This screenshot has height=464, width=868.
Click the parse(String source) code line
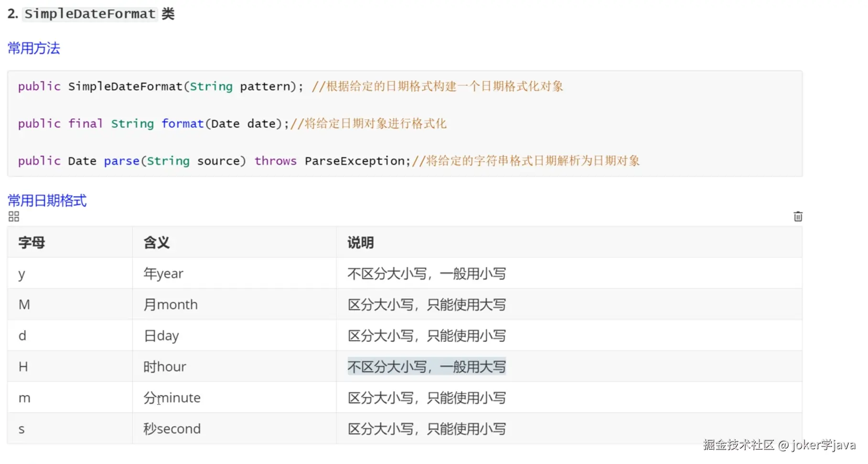coord(329,161)
